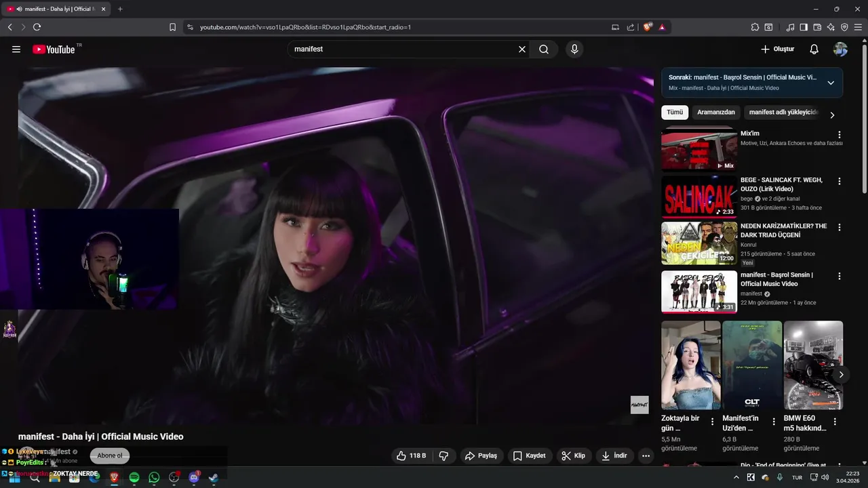Go to YouTube home via logo
The width and height of the screenshot is (868, 488).
click(x=54, y=49)
